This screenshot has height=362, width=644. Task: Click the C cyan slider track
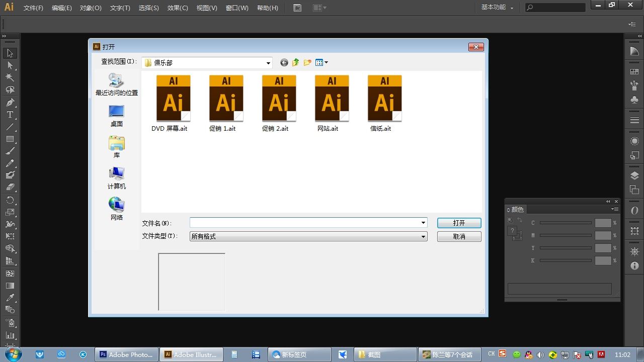coord(566,223)
